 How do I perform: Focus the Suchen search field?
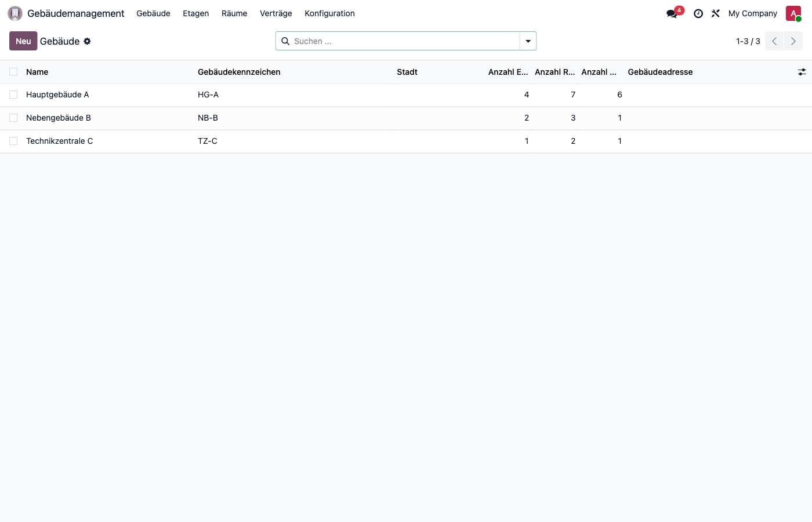406,41
